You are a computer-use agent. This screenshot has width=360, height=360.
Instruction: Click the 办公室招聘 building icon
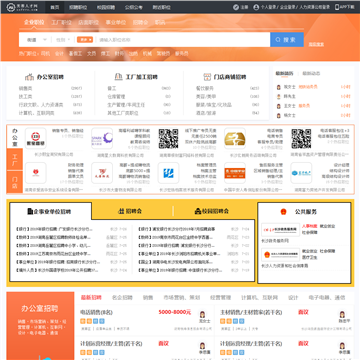29,77
